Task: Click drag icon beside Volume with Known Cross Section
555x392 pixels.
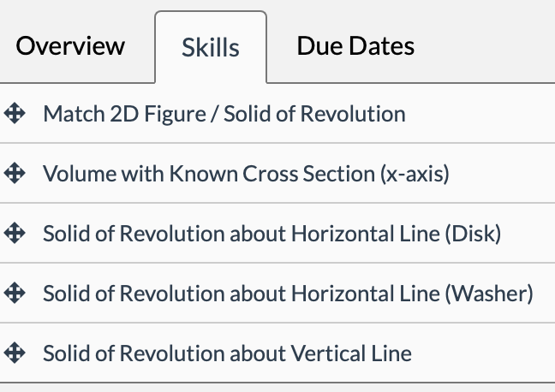Action: (x=13, y=174)
